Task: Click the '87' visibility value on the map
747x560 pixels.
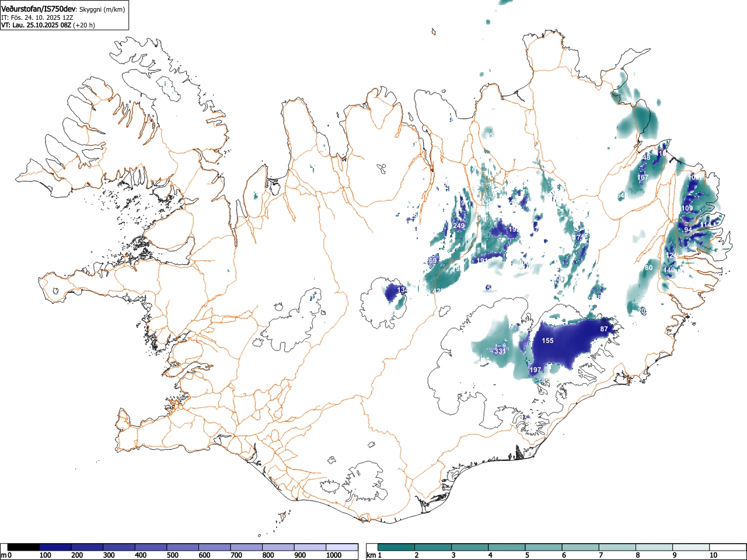Action: (604, 330)
